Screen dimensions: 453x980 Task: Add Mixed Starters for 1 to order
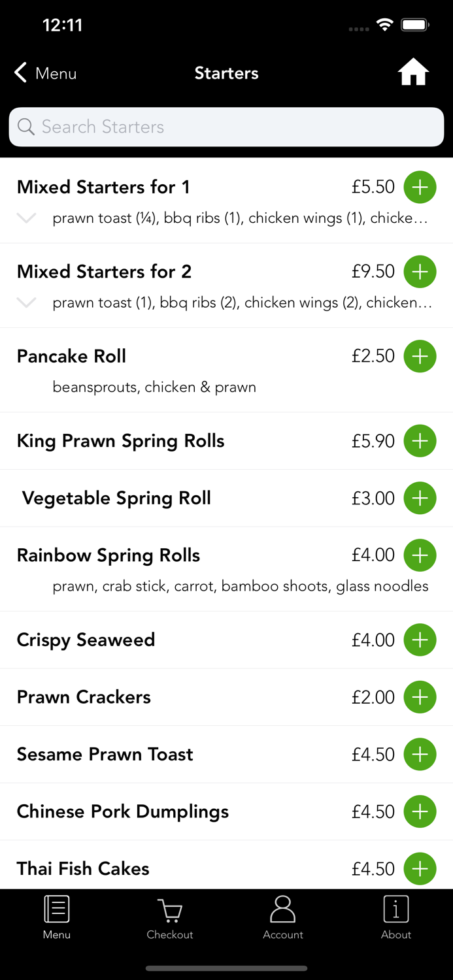coord(420,187)
